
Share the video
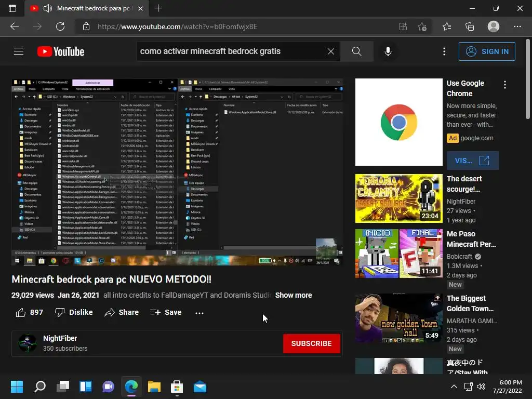pos(122,312)
